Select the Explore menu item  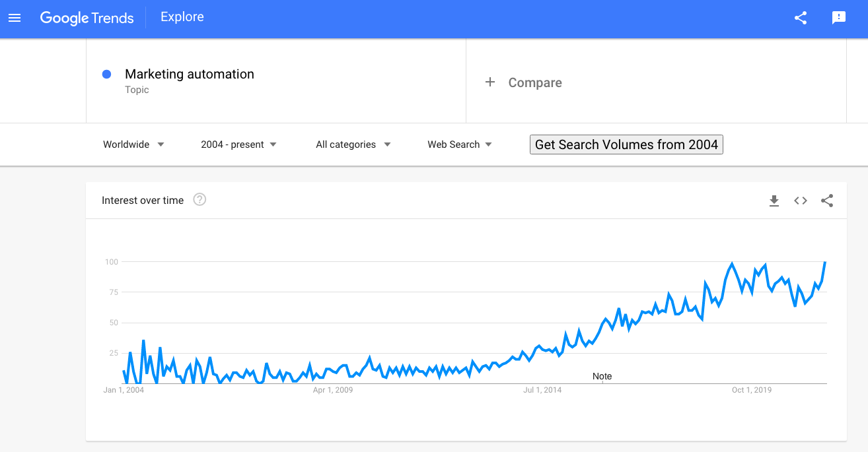pyautogui.click(x=182, y=16)
